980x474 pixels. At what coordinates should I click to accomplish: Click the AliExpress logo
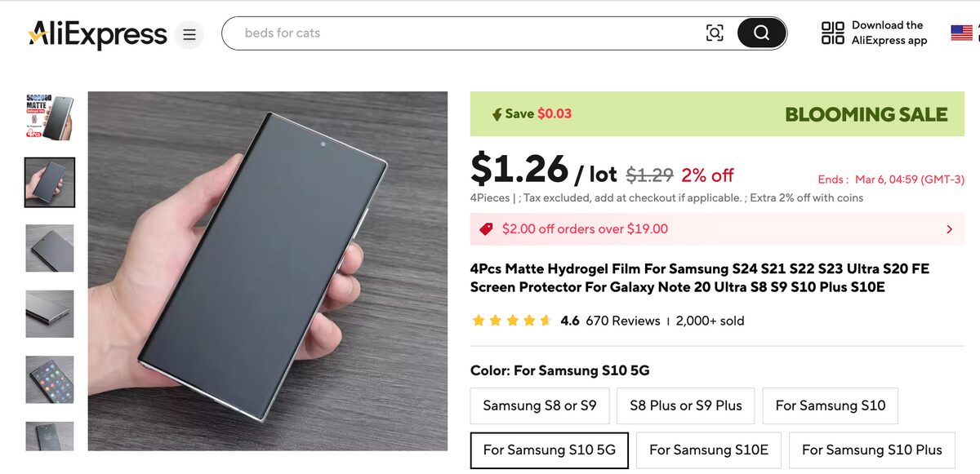96,34
